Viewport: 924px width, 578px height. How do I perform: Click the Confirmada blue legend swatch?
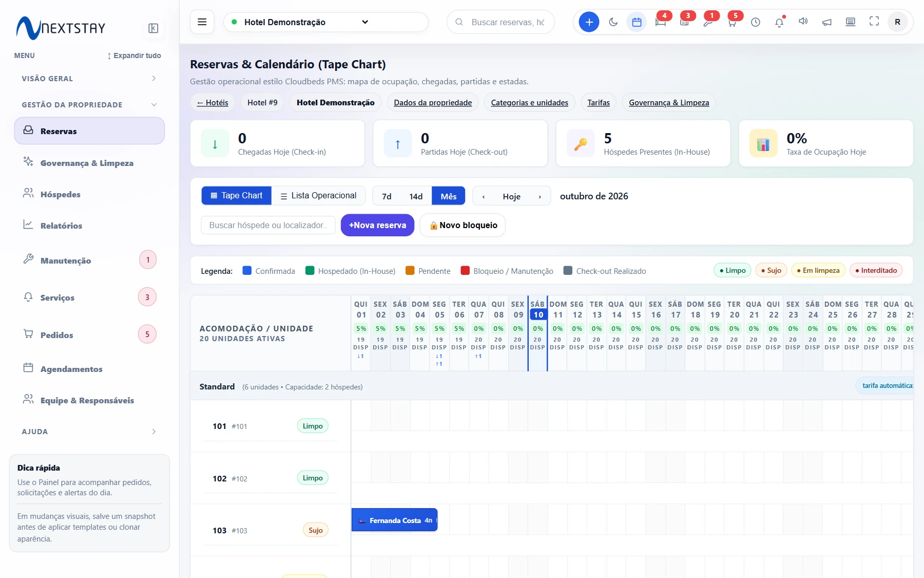click(247, 271)
